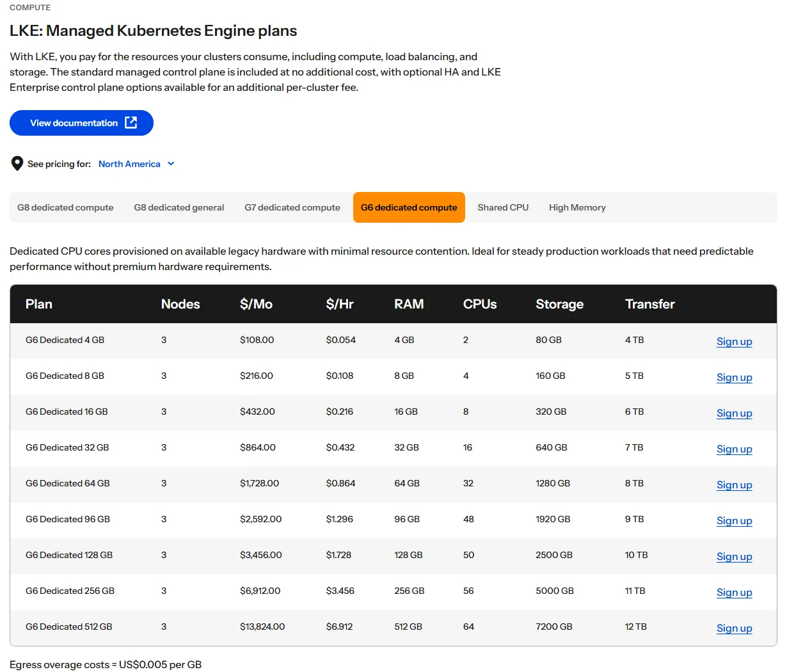This screenshot has width=787, height=672.
Task: Click the $13,824.00 monthly price
Action: (x=262, y=627)
